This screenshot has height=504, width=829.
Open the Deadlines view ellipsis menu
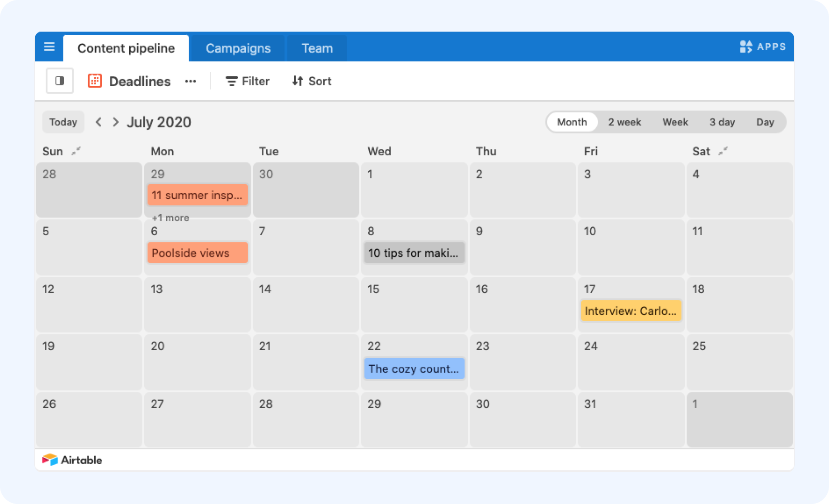point(190,82)
